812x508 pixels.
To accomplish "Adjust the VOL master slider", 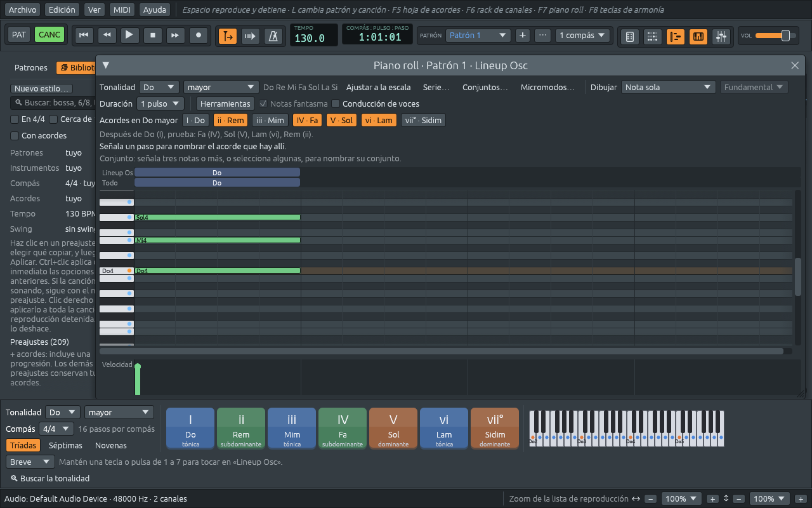I will [x=776, y=36].
